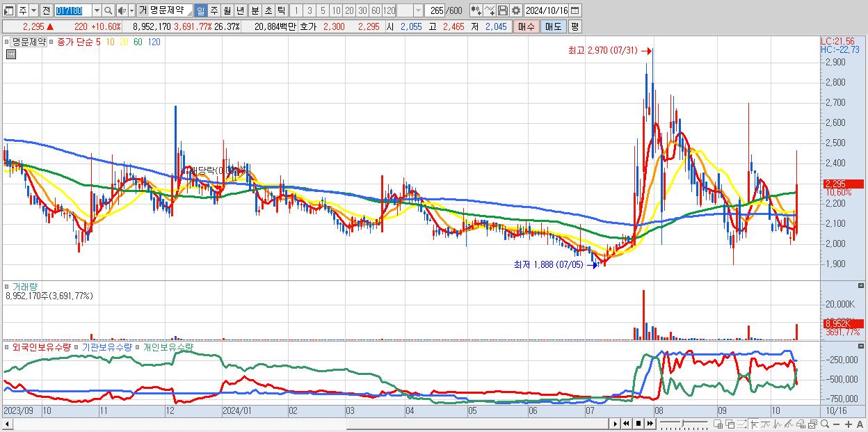The height and width of the screenshot is (432, 868).
Task: Click the add chart region icon
Action: coord(718,424)
